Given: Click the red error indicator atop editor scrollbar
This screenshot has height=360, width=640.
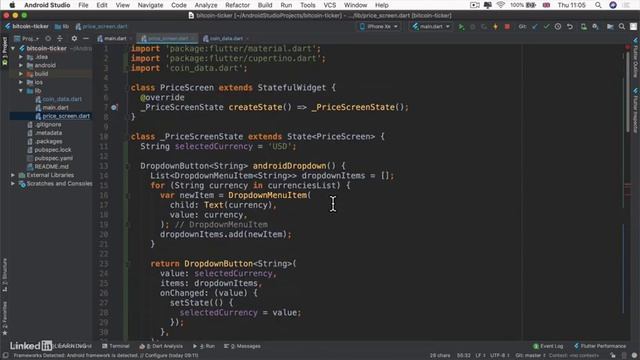Looking at the screenshot, I should click(628, 47).
